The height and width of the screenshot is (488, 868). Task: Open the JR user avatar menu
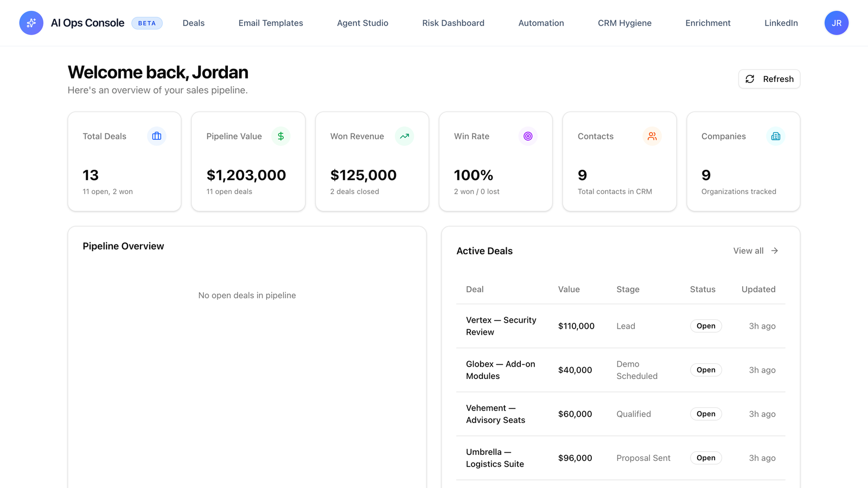[x=837, y=23]
